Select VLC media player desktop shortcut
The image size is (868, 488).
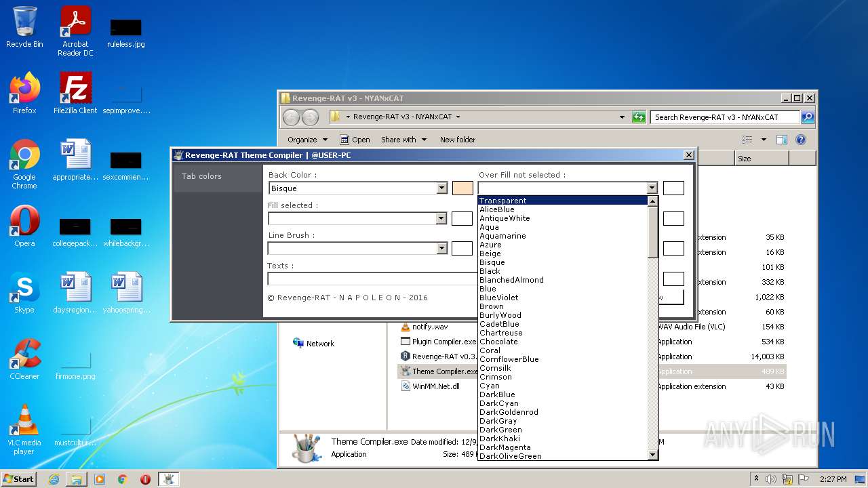pyautogui.click(x=24, y=429)
